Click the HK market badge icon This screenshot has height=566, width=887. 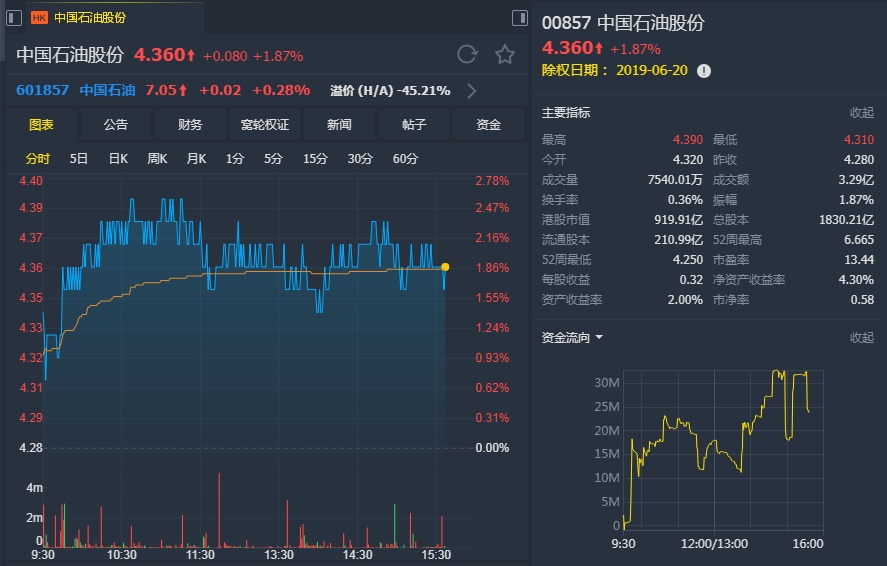click(39, 18)
